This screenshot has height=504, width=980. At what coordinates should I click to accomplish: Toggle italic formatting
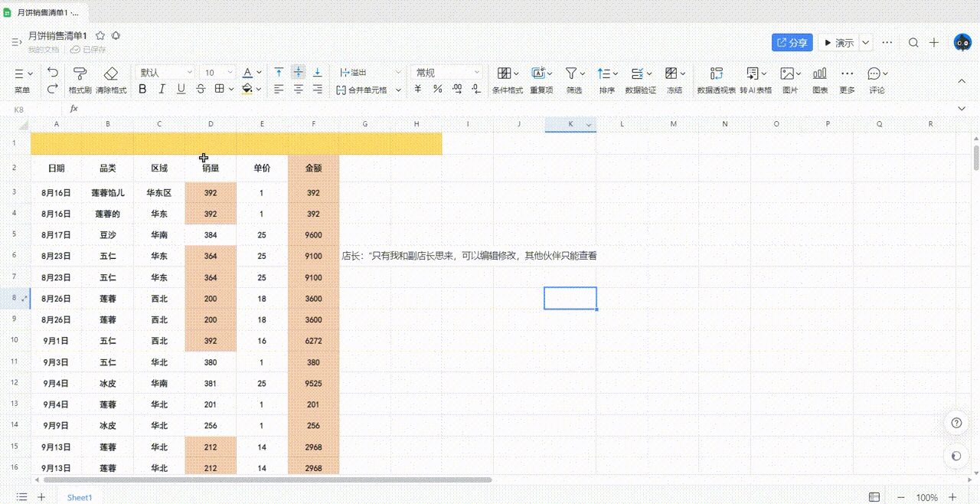[162, 90]
